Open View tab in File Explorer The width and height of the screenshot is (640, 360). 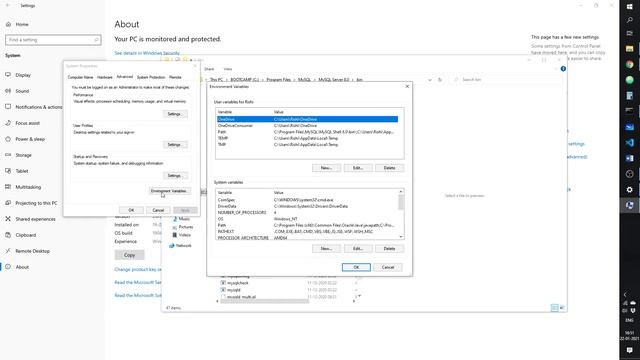(x=228, y=69)
